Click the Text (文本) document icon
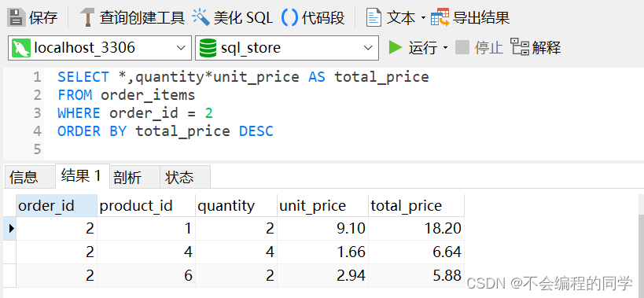This screenshot has width=644, height=298. [374, 17]
